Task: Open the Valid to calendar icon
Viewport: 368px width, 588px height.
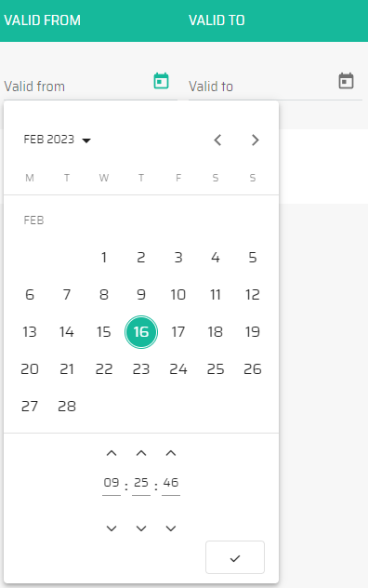Action: (346, 81)
